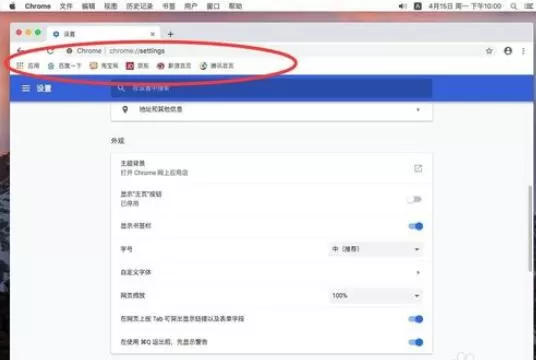Click the site info icon in address bar
536x360 pixels.
pos(69,51)
